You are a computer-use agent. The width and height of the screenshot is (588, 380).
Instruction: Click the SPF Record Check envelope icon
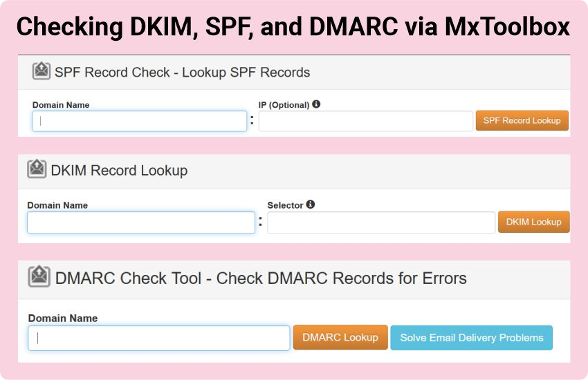(42, 70)
